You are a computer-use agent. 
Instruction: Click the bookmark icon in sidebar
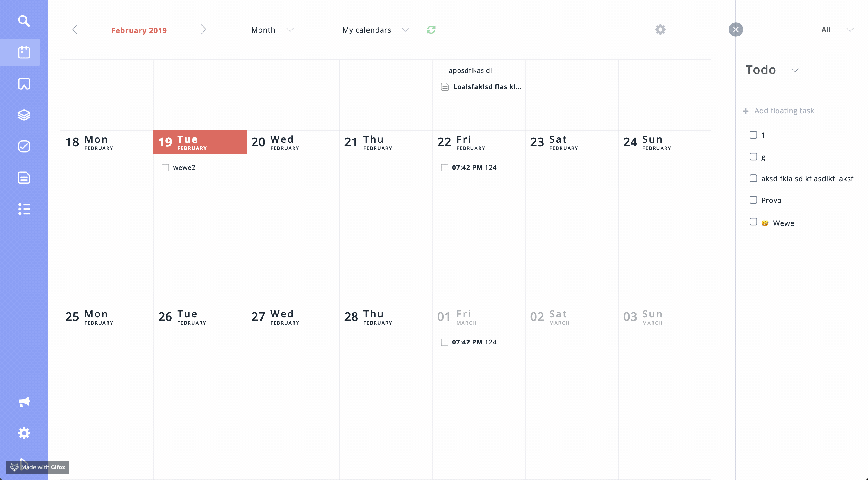(x=24, y=84)
